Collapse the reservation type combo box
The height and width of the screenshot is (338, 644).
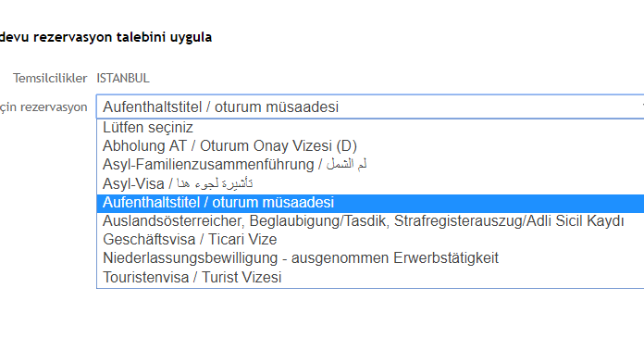[x=370, y=106]
